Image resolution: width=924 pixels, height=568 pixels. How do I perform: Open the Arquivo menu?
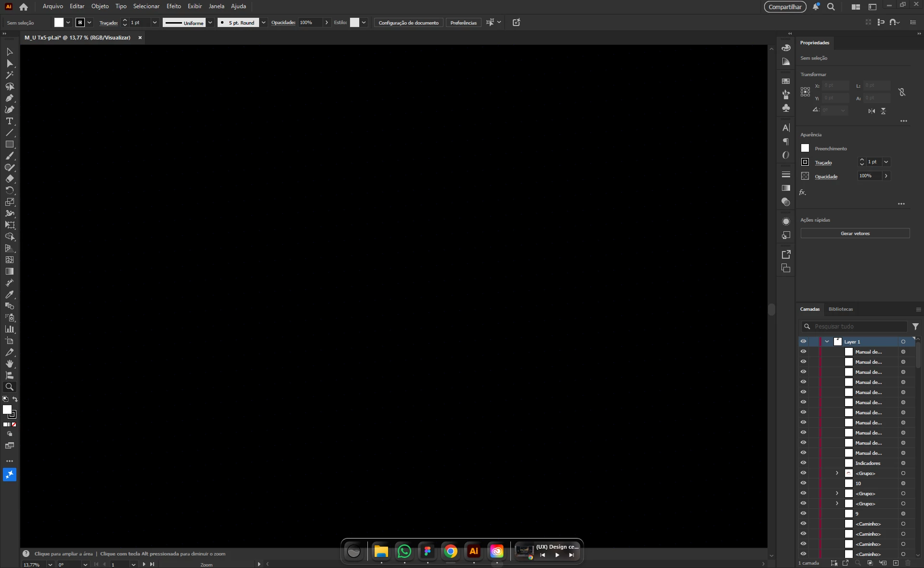tap(53, 6)
